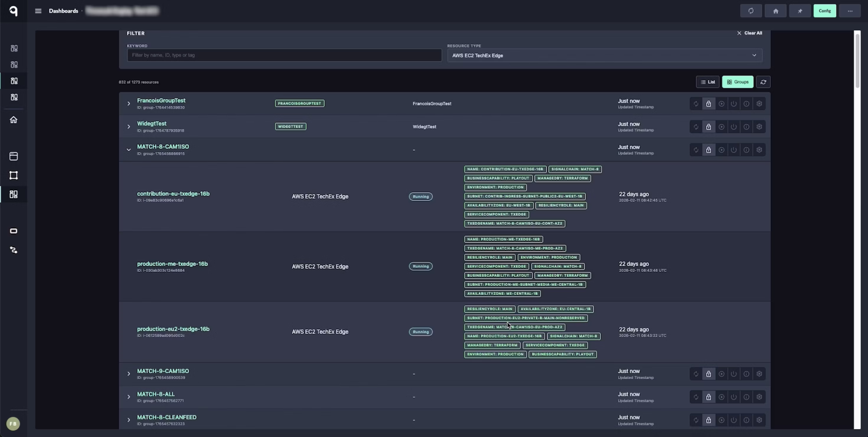Viewport: 868px width, 437px height.
Task: Click the power icon for WidegtTest group
Action: coord(734,127)
